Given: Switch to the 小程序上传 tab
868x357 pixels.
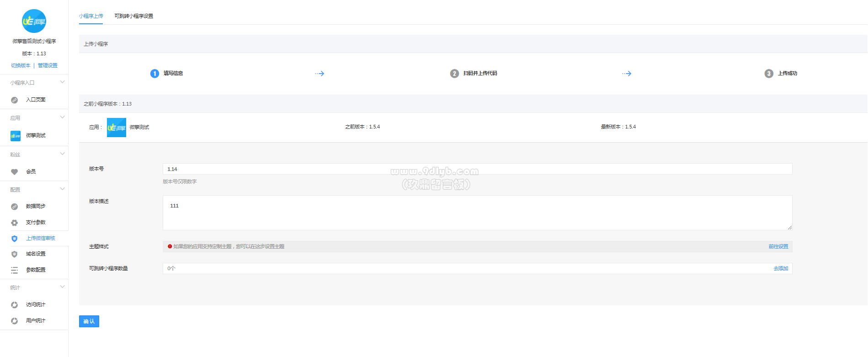Looking at the screenshot, I should [91, 16].
